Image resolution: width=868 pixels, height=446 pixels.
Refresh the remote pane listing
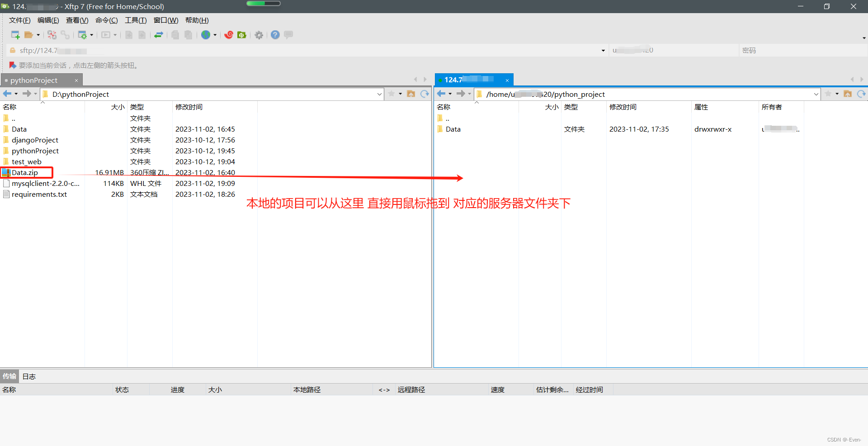[861, 94]
